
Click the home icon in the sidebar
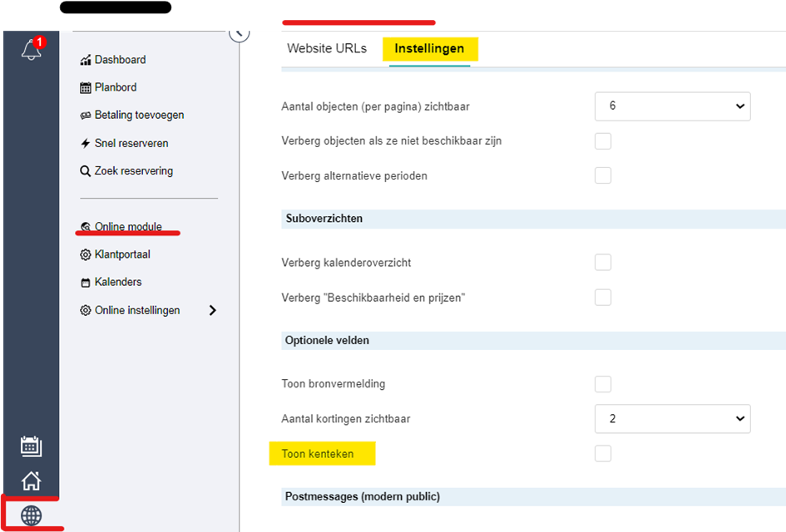(x=31, y=480)
